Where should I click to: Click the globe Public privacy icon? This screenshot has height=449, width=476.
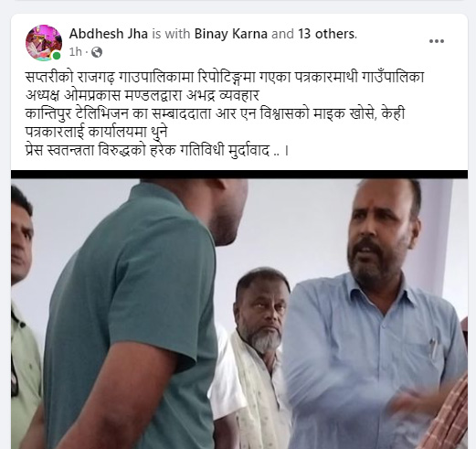(97, 52)
